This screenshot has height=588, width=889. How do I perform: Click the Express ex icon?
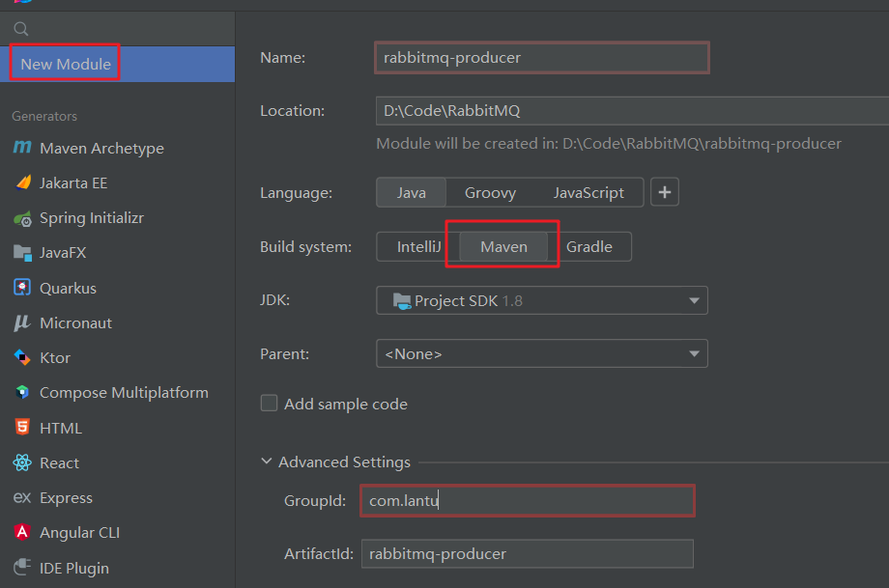pyautogui.click(x=21, y=497)
